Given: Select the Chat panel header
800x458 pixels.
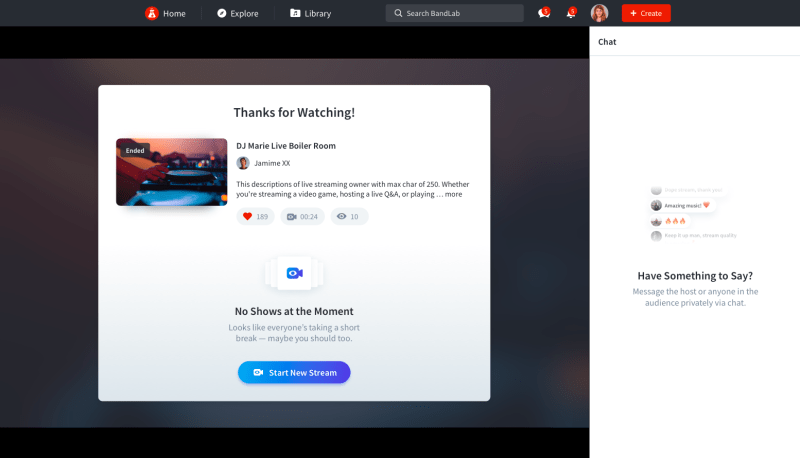Looking at the screenshot, I should [x=607, y=42].
